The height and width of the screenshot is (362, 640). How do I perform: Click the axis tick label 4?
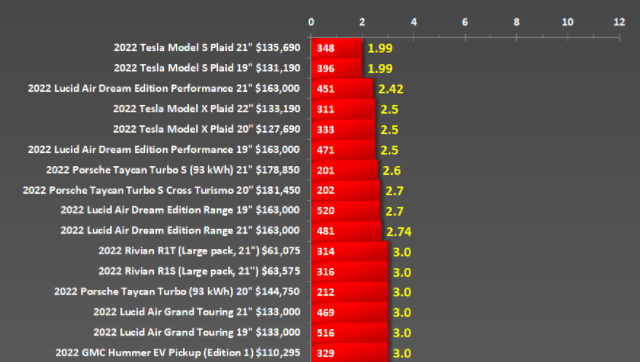pos(414,22)
